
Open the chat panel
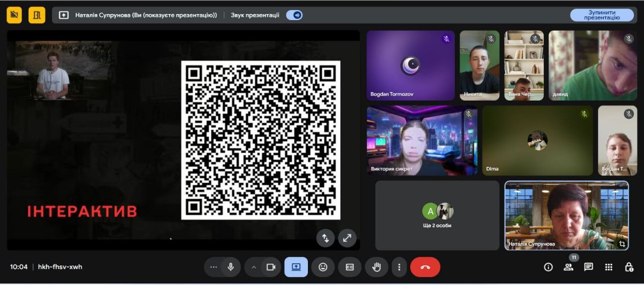(x=589, y=267)
